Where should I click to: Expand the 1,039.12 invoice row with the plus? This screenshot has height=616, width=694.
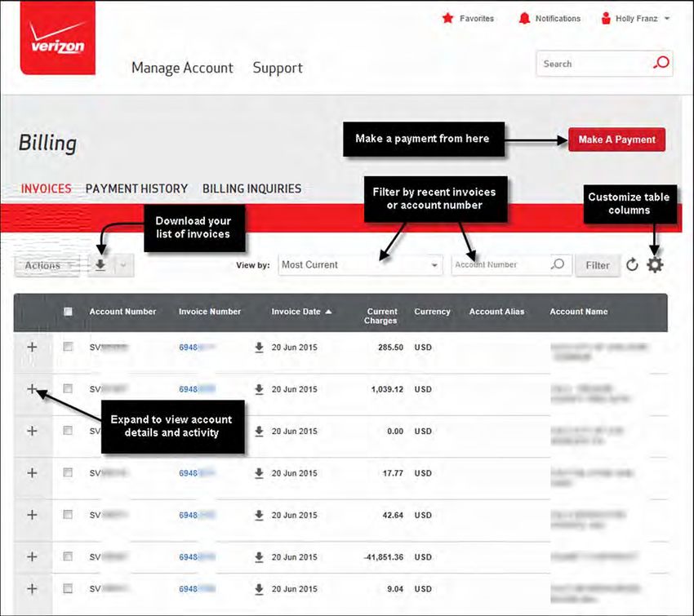coord(32,388)
